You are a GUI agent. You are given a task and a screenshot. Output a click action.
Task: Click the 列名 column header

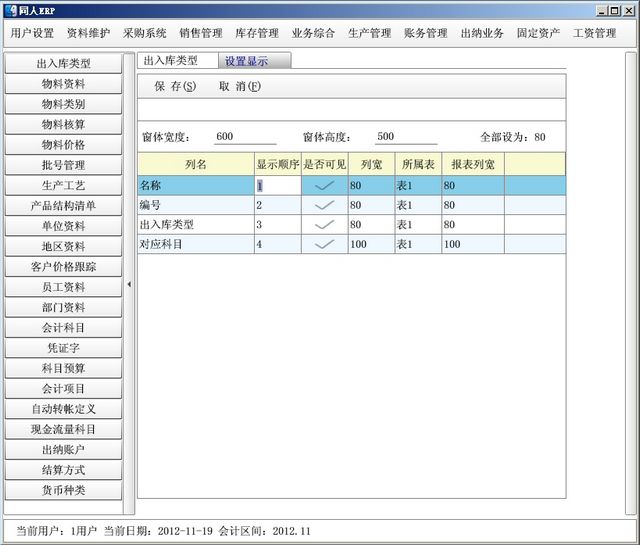click(196, 163)
